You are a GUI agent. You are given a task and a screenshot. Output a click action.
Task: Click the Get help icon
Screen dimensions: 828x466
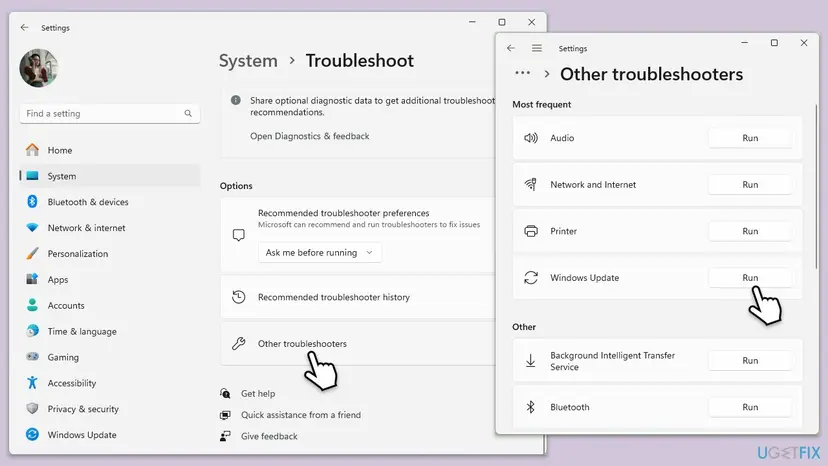click(x=225, y=394)
